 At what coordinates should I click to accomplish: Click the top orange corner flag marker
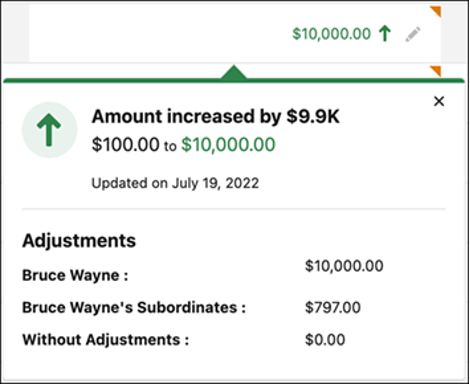pos(436,11)
